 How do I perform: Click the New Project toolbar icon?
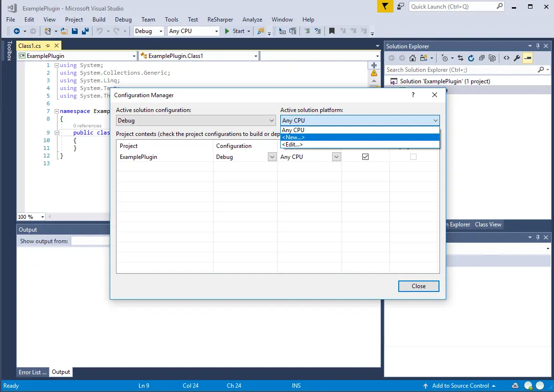pos(48,31)
